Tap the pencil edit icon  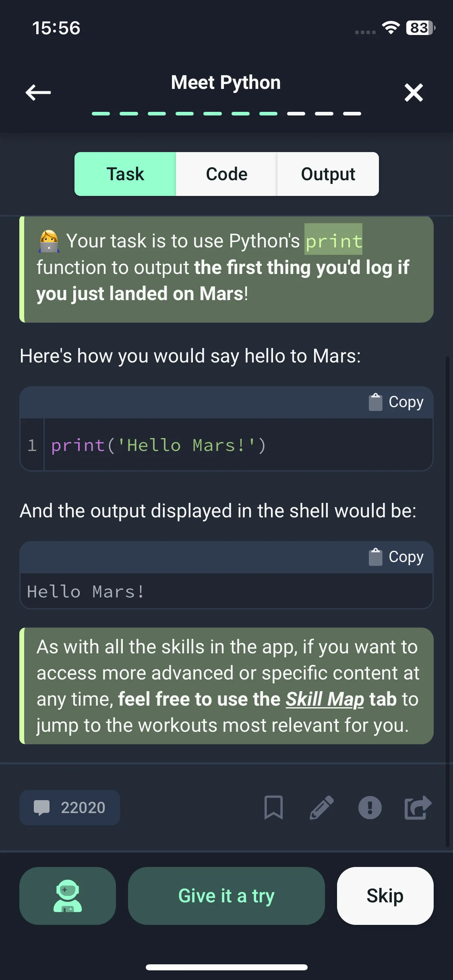(321, 807)
